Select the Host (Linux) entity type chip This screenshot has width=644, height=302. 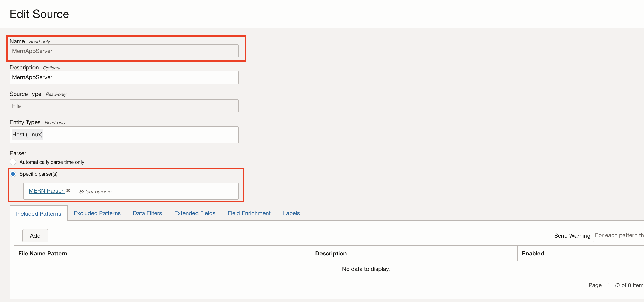(27, 134)
